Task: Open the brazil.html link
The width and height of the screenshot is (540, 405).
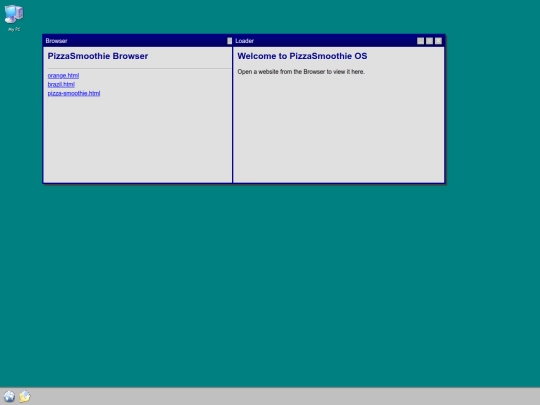Action: click(x=61, y=84)
